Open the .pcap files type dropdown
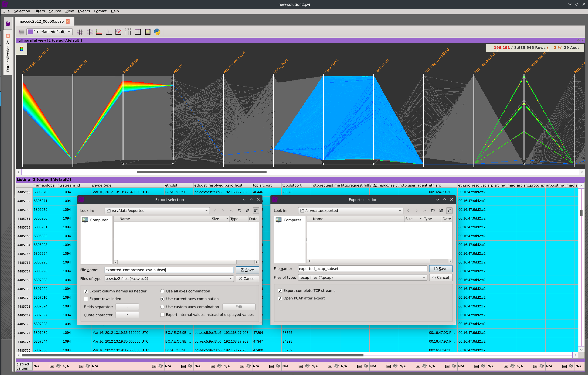Screen dimensions: 588x375 click(x=424, y=277)
